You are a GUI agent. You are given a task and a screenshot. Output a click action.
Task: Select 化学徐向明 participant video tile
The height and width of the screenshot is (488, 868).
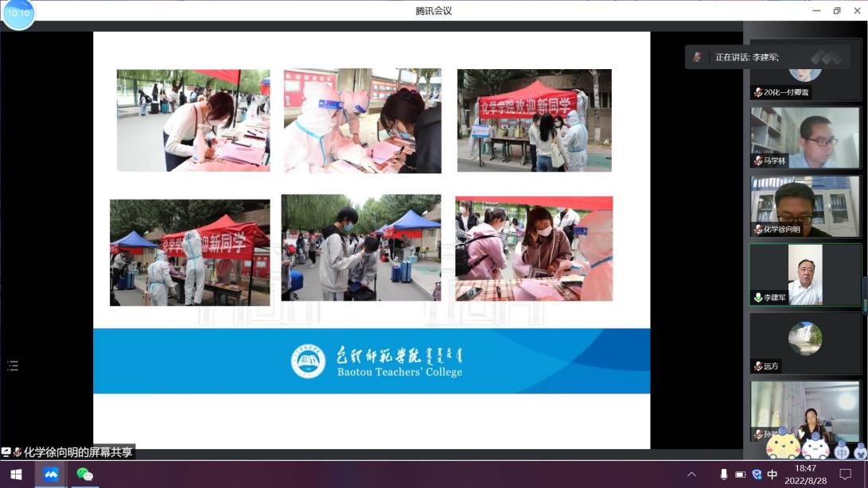805,206
